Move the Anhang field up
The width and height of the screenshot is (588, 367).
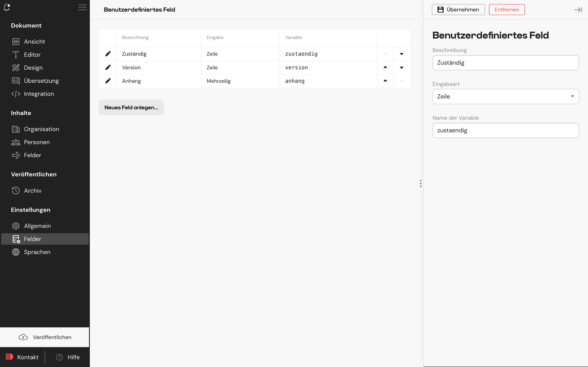coord(385,81)
